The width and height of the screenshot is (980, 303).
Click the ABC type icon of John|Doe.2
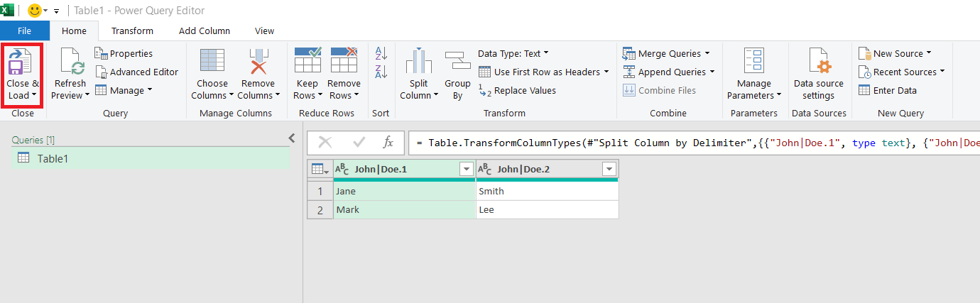coord(485,169)
